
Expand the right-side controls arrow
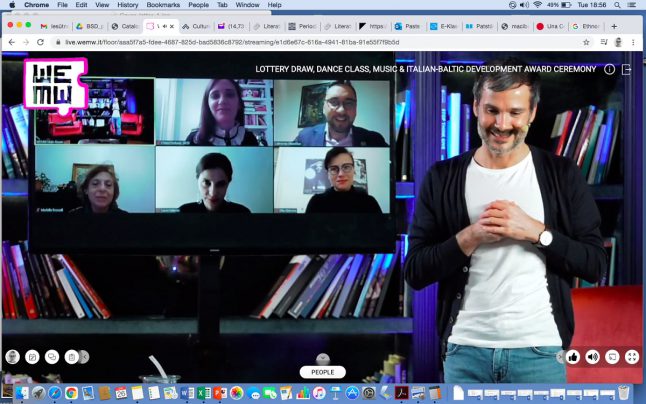click(x=559, y=356)
